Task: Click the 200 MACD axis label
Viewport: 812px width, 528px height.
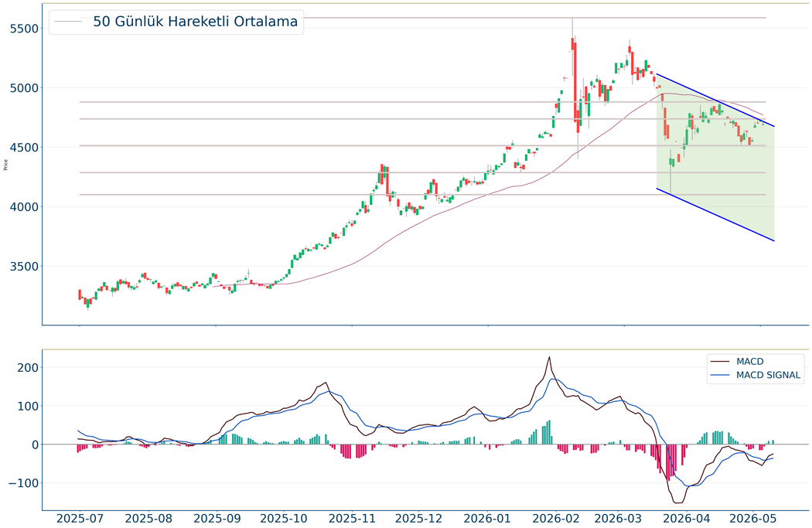Action: pyautogui.click(x=27, y=368)
